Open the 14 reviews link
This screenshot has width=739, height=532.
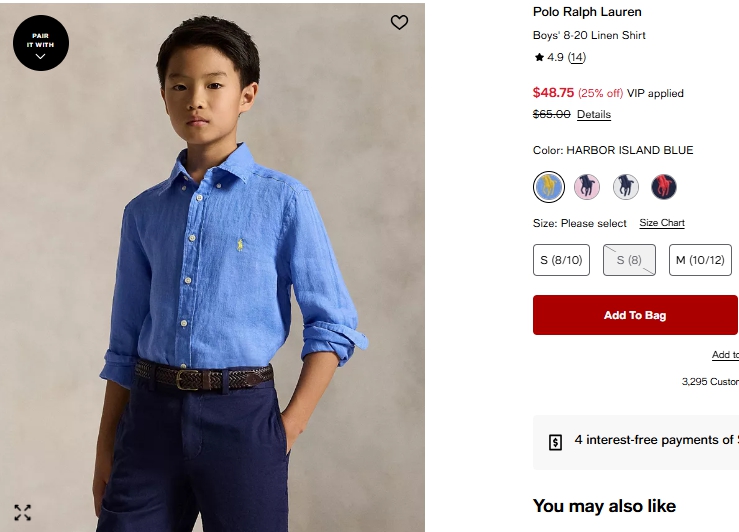point(577,58)
